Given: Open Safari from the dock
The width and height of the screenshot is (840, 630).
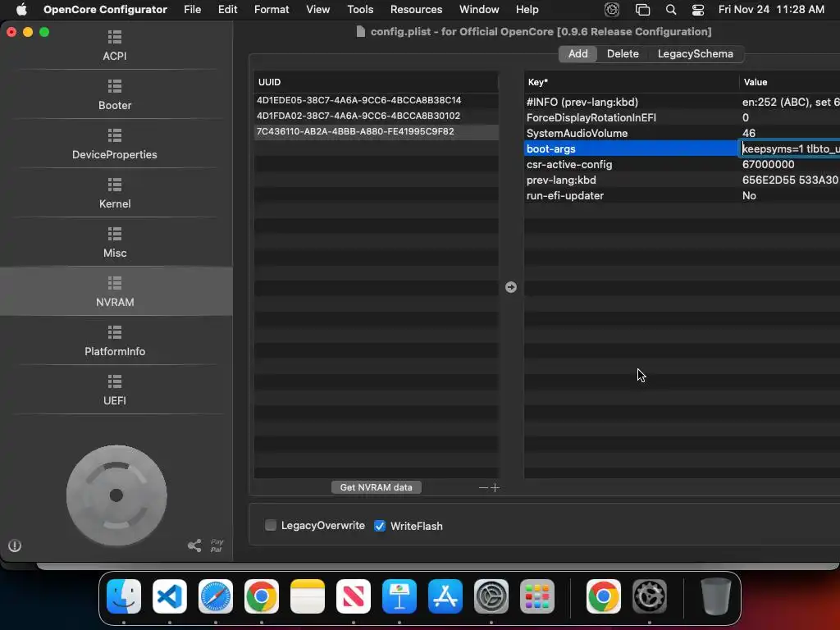Looking at the screenshot, I should click(x=216, y=596).
